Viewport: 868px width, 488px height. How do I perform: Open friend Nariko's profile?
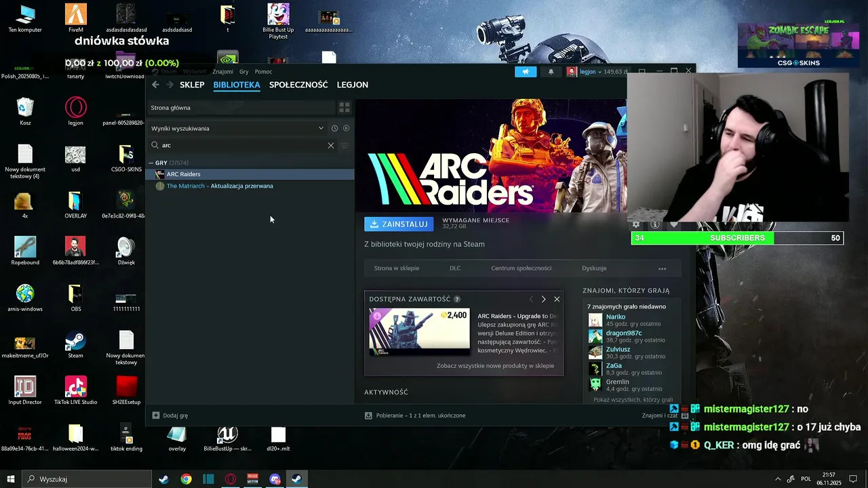(616, 317)
